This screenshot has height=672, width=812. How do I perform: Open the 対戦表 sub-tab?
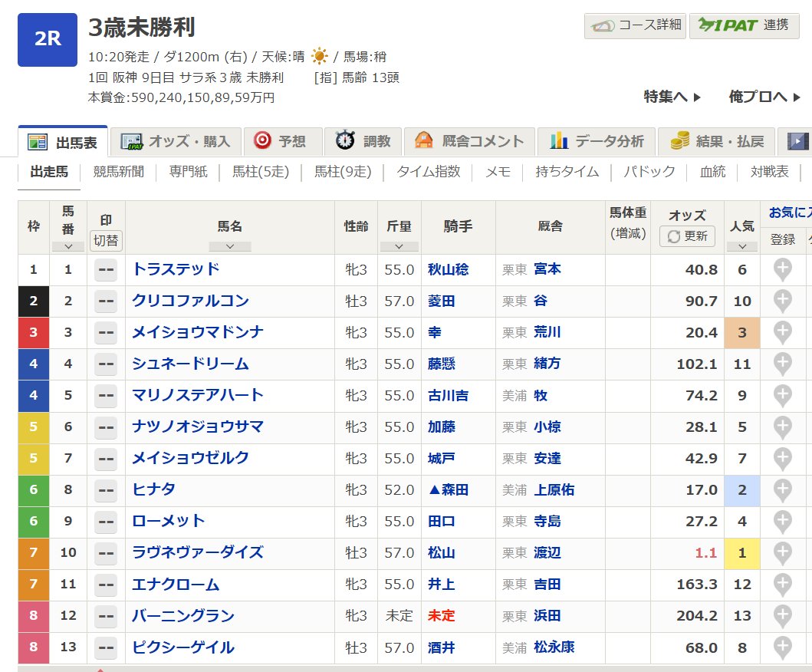(x=770, y=172)
